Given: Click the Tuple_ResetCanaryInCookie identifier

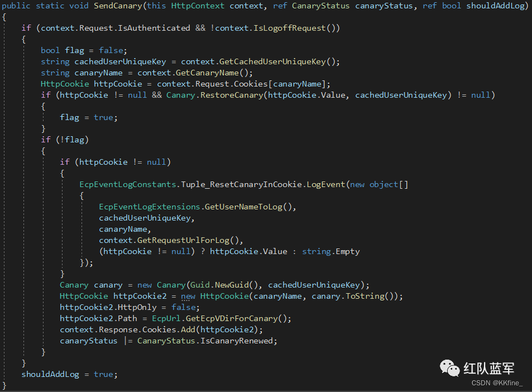Looking at the screenshot, I should tap(241, 185).
